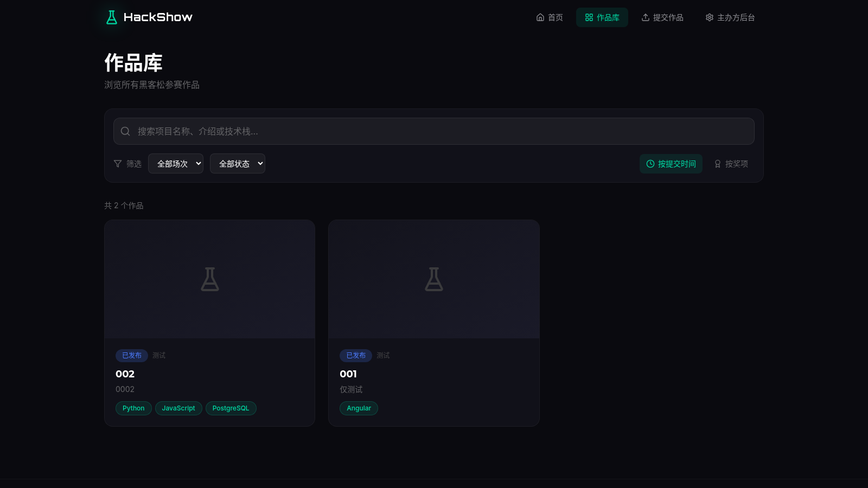Click the Python tech tag
The image size is (868, 488).
[x=133, y=408]
